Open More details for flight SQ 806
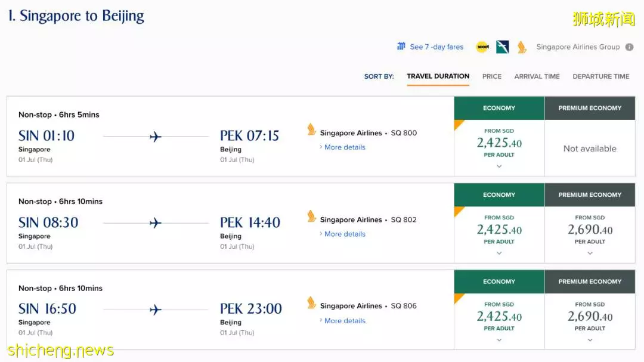 tap(345, 320)
